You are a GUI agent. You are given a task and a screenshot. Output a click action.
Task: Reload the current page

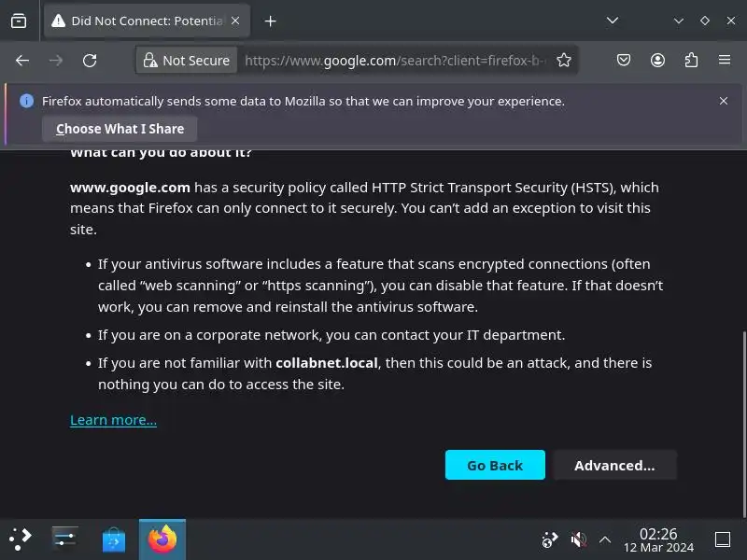(x=90, y=61)
